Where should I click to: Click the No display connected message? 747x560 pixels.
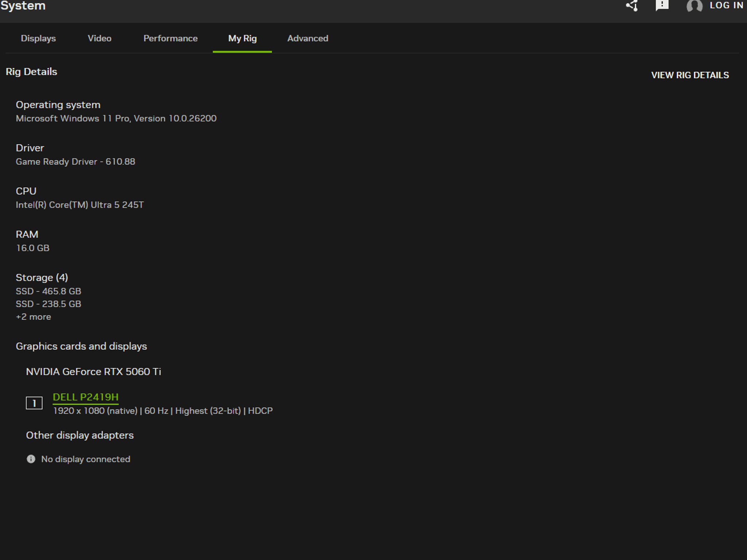pyautogui.click(x=86, y=459)
